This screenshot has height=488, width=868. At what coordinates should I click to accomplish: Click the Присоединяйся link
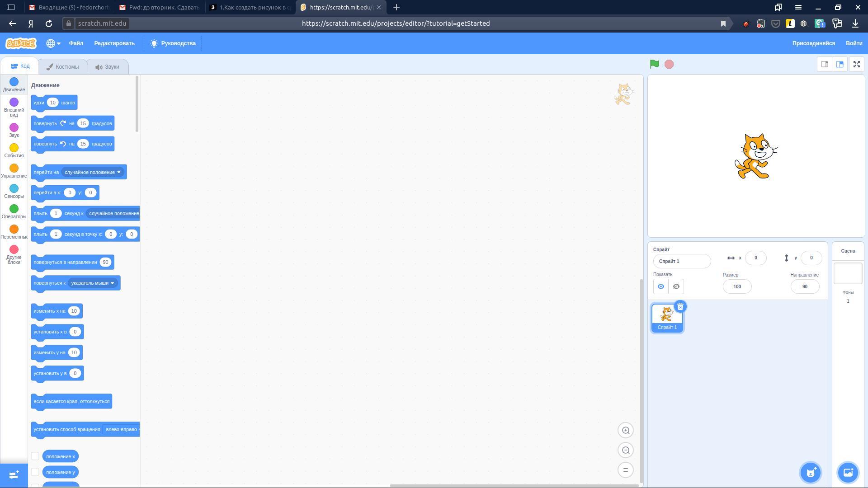[x=813, y=43]
